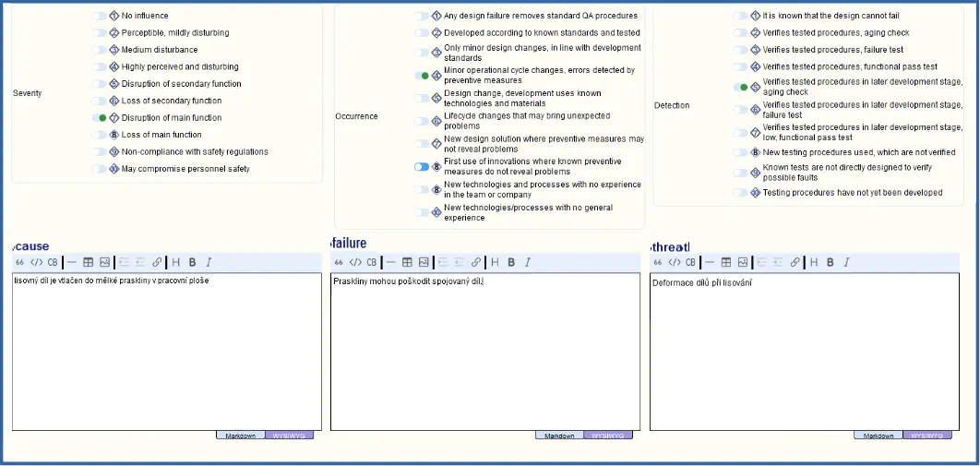
Task: Toggle bold in threat editor
Action: click(x=830, y=262)
